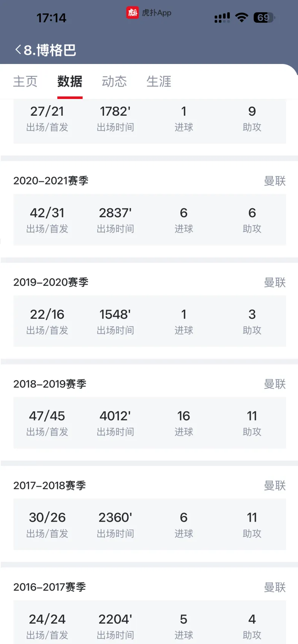298x644 pixels.
Task: Switch to the 主页 tab
Action: click(x=25, y=81)
